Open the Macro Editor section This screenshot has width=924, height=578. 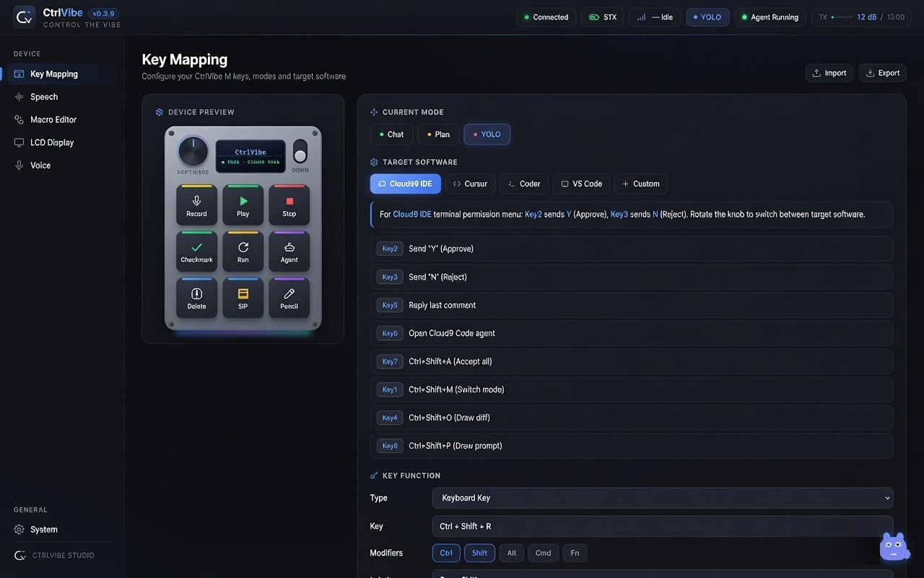click(62, 120)
